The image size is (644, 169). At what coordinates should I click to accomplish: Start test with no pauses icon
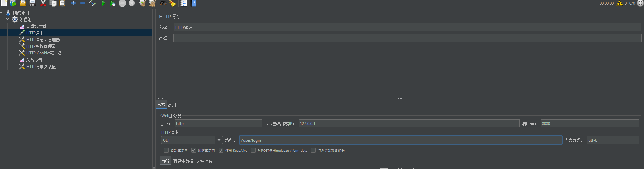pyautogui.click(x=113, y=3)
